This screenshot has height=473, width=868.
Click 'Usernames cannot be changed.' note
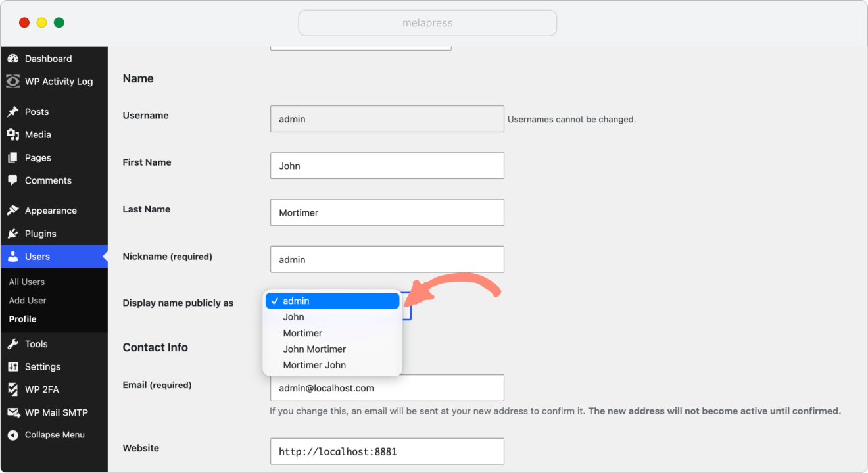(572, 120)
